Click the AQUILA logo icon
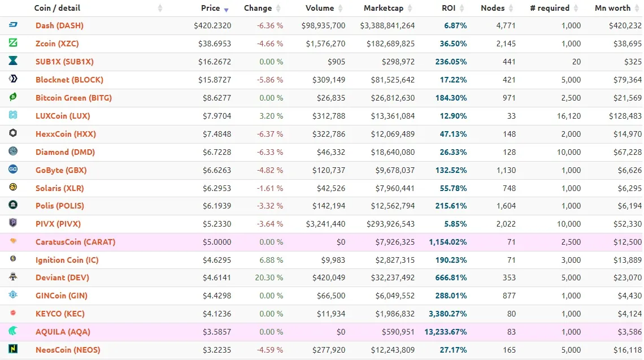Image resolution: width=644 pixels, height=360 pixels. [13, 331]
